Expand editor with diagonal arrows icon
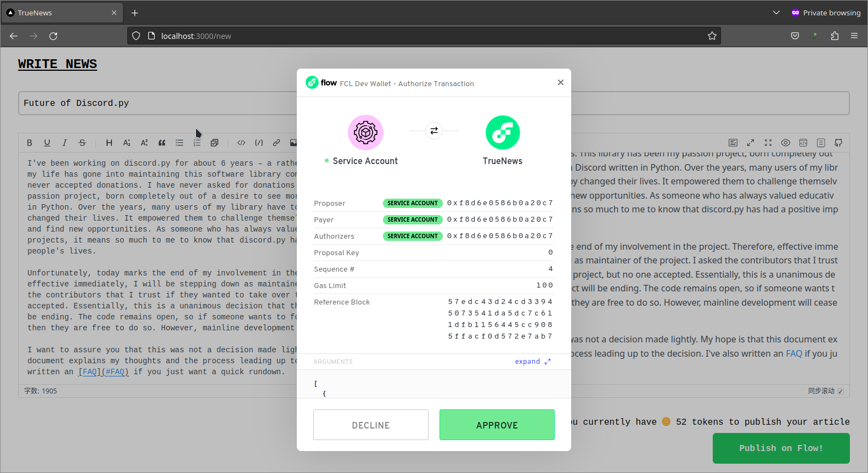The image size is (868, 473). click(x=751, y=143)
